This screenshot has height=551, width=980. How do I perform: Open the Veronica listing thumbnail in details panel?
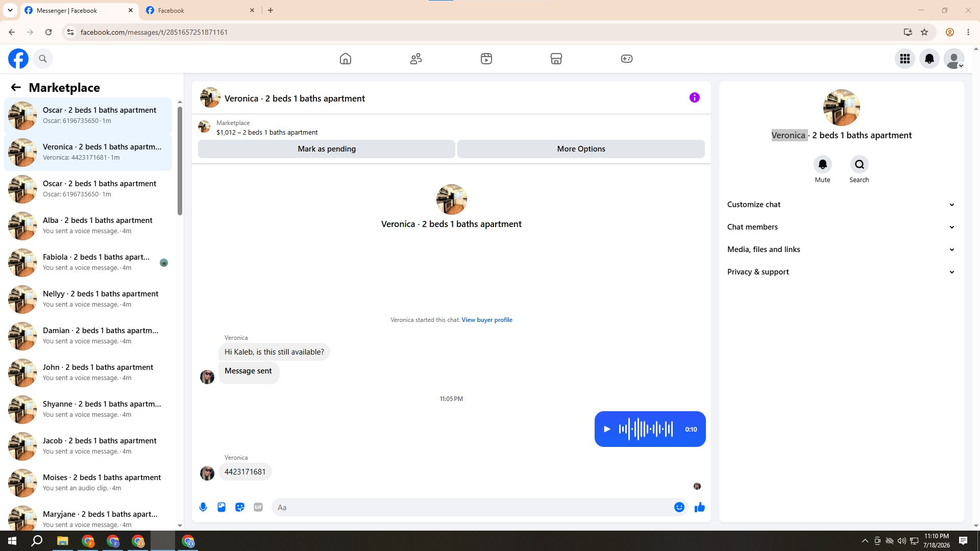[x=842, y=108]
